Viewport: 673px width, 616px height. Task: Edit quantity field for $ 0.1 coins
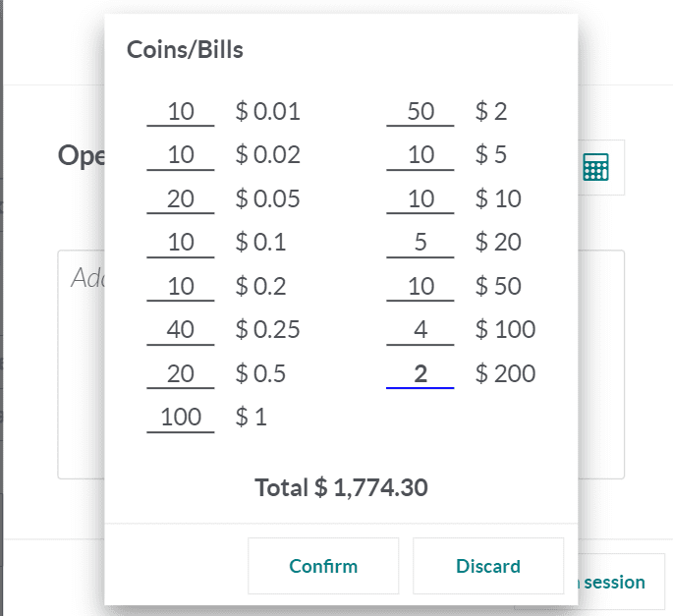(x=181, y=243)
